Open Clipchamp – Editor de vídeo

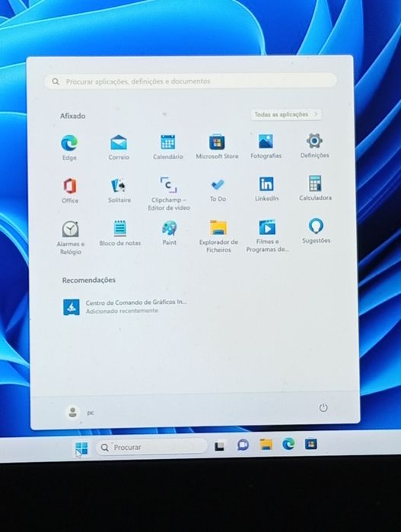(169, 193)
